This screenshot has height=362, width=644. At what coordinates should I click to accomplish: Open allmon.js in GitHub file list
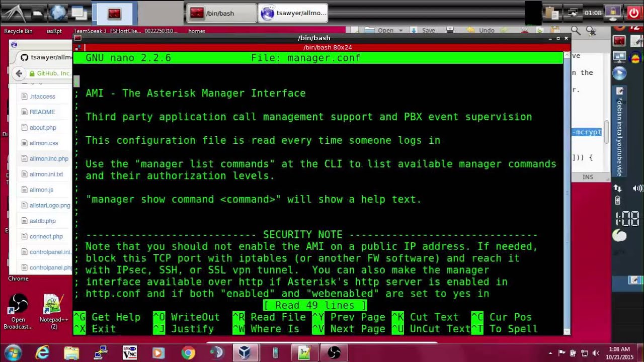41,190
